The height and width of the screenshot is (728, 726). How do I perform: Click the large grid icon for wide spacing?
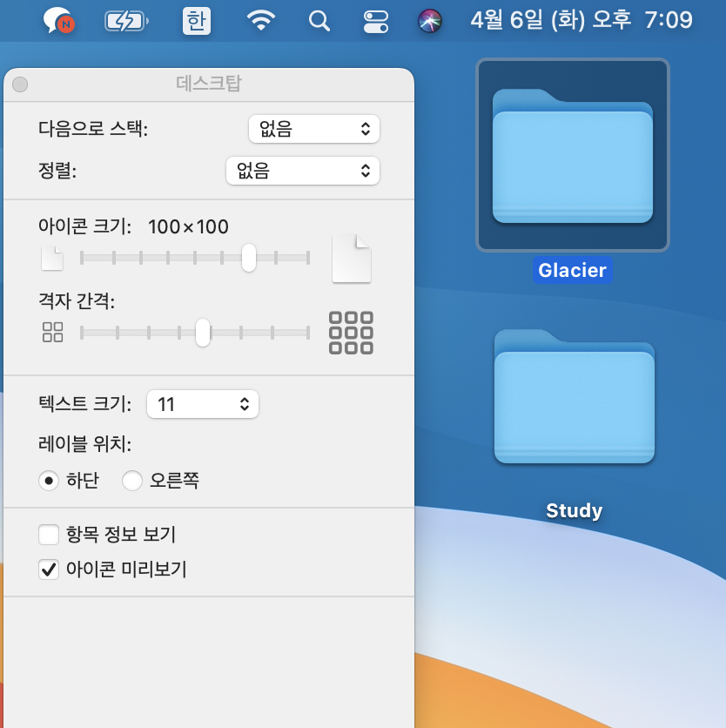(351, 333)
